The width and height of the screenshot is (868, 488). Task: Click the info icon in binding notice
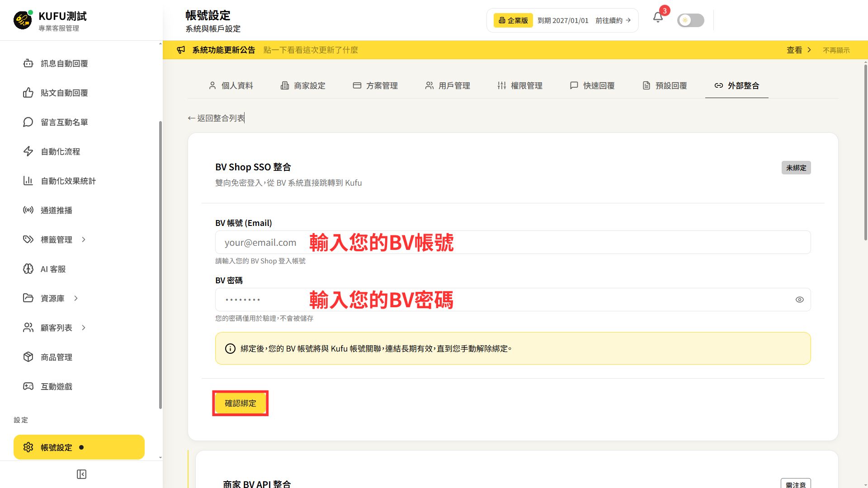tap(230, 348)
